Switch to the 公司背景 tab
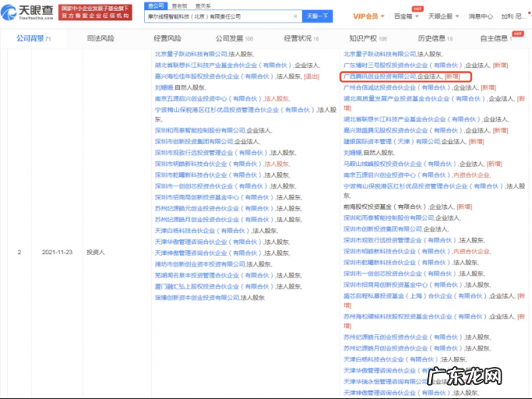The image size is (532, 399). (x=34, y=38)
